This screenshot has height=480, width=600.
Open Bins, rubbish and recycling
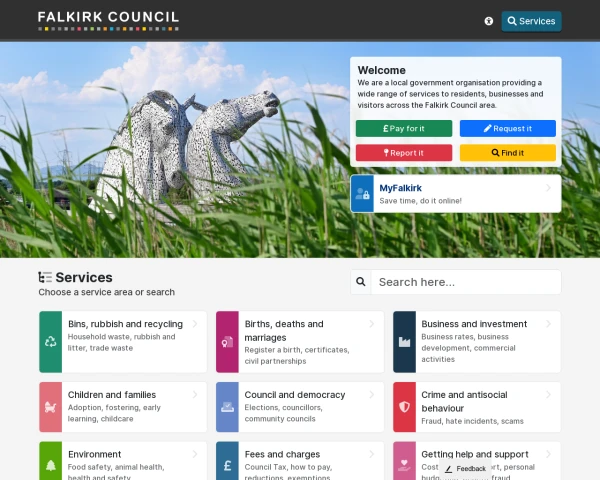point(125,324)
